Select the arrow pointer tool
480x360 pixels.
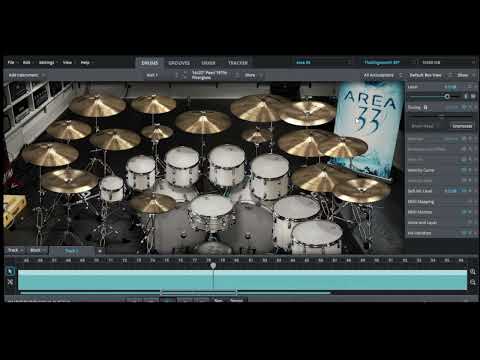(x=10, y=272)
